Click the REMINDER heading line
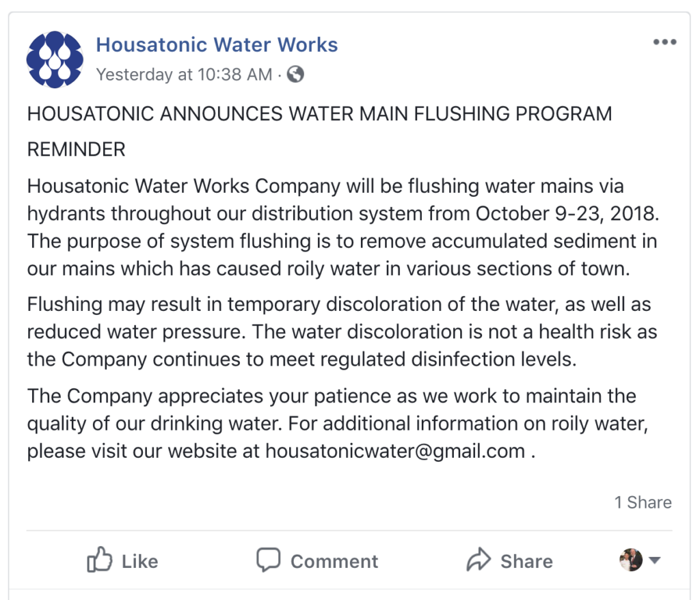 point(77,149)
